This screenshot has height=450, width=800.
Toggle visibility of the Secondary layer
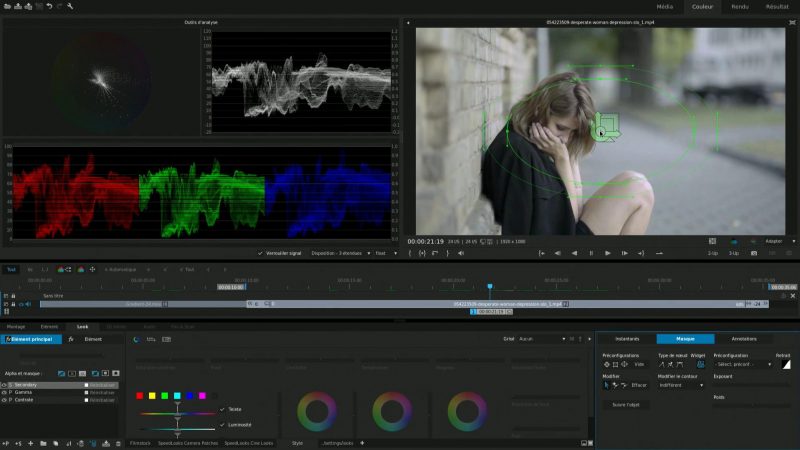click(4, 385)
